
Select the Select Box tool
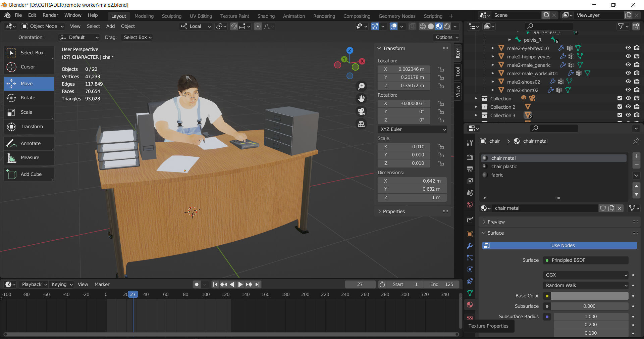click(x=29, y=53)
